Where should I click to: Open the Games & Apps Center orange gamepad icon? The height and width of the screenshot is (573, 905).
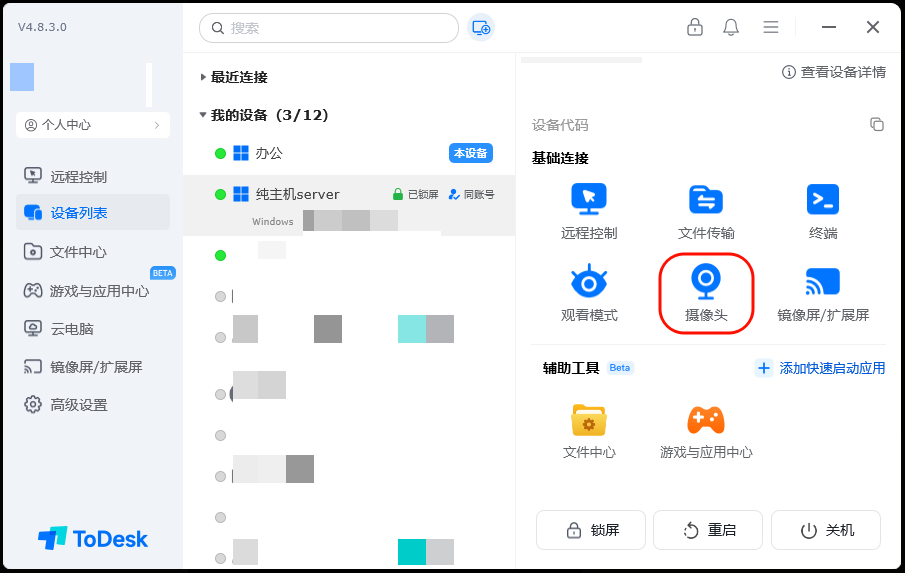point(706,420)
